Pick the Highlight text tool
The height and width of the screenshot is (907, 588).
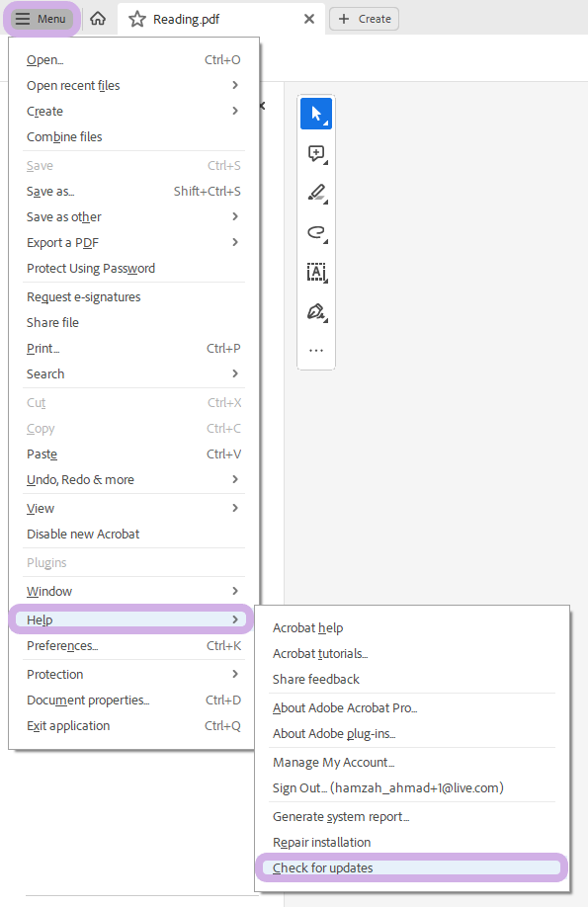316,193
